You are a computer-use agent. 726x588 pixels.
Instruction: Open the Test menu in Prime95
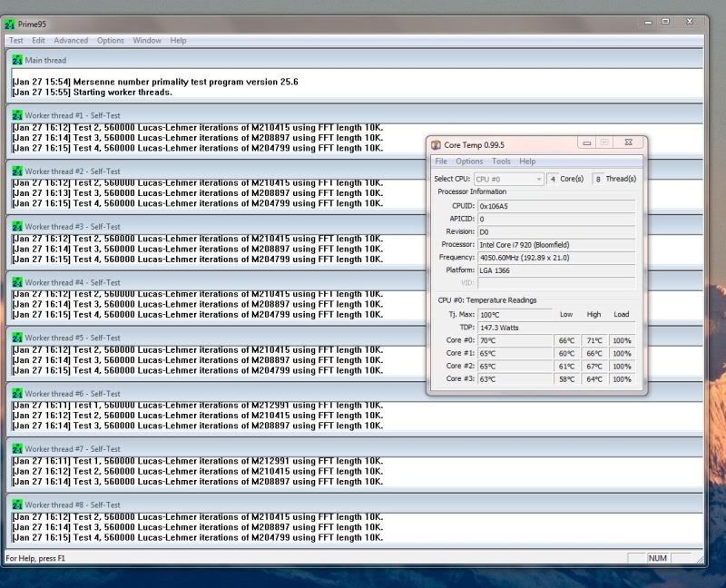16,40
